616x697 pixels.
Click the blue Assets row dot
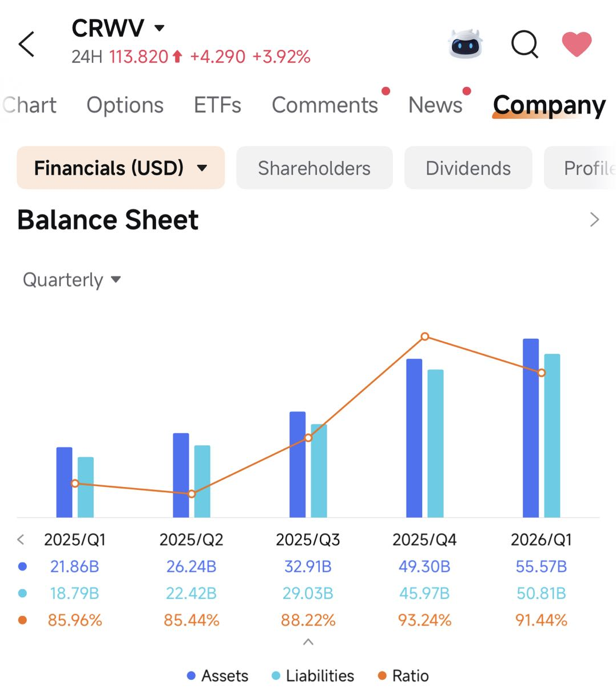point(22,567)
